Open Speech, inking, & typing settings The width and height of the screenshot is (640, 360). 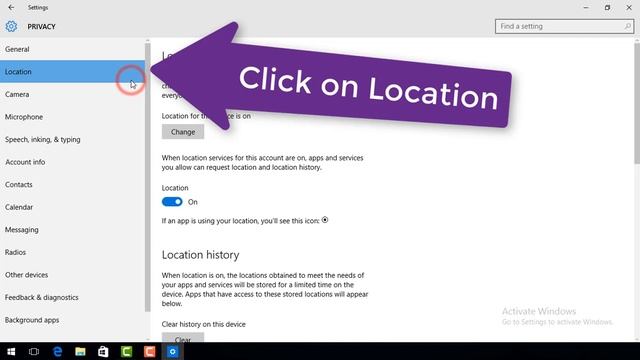72,139
